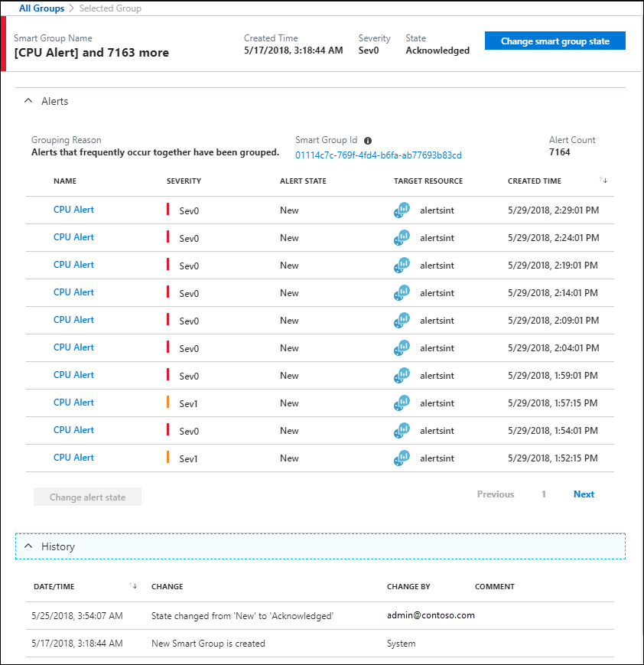Go to the Next page of alerts

pos(584,494)
